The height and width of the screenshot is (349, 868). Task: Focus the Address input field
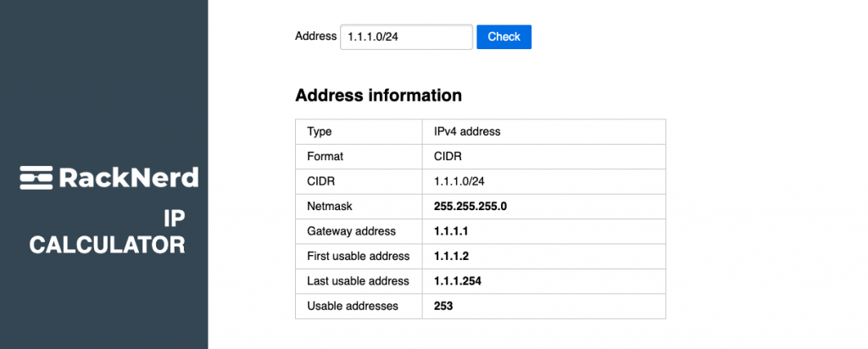click(x=406, y=37)
